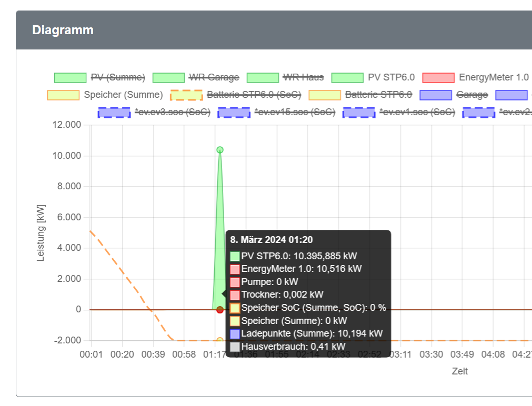Screen dimensions: 532x406
Task: Click x-axis time label '00:20'
Action: click(x=122, y=354)
